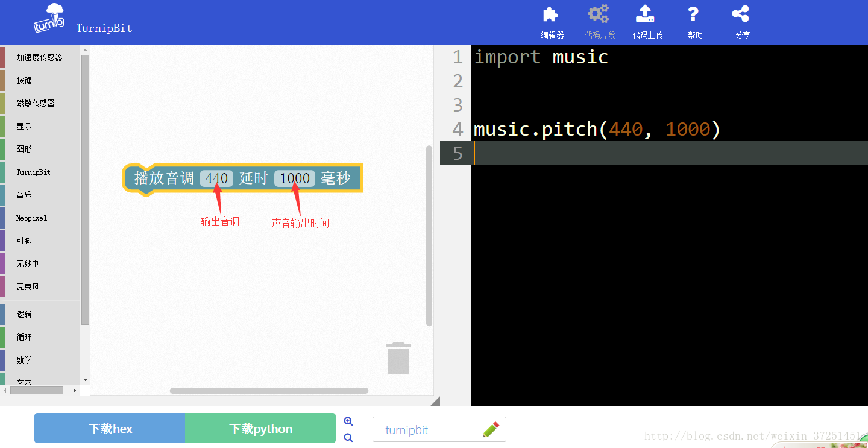Click line number 2 in code editor
This screenshot has width=868, height=448.
pos(458,81)
